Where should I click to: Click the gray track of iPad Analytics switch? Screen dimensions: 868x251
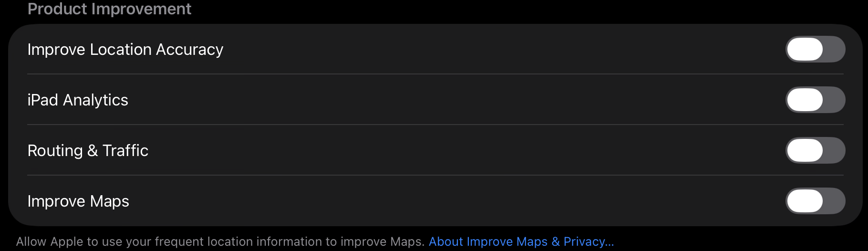835,100
